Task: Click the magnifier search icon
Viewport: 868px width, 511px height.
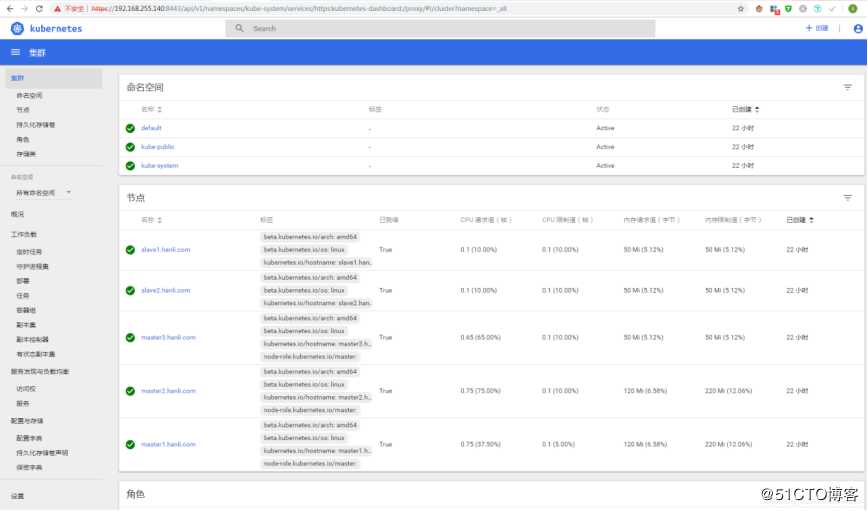Action: [239, 28]
